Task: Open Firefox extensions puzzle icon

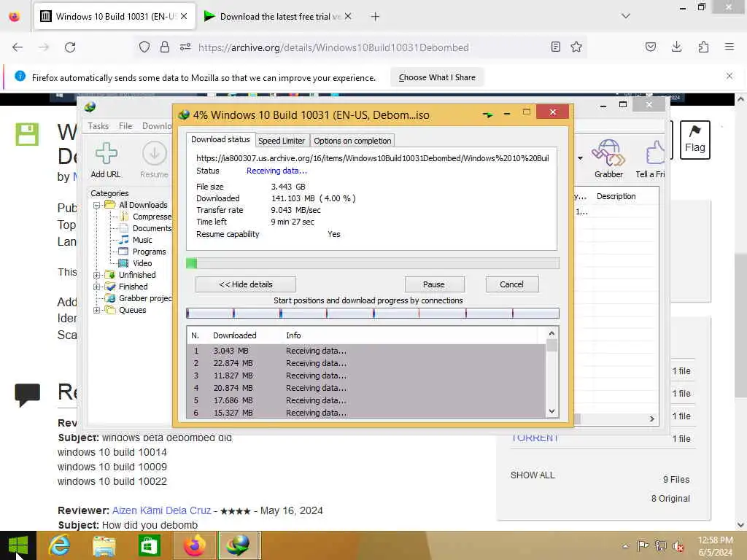Action: [703, 47]
